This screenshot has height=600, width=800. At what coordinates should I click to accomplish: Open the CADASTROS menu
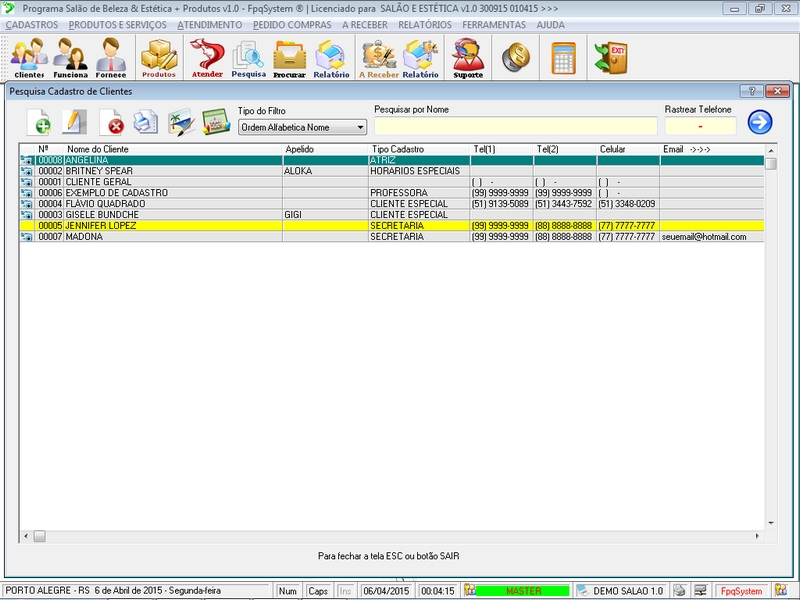point(32,24)
